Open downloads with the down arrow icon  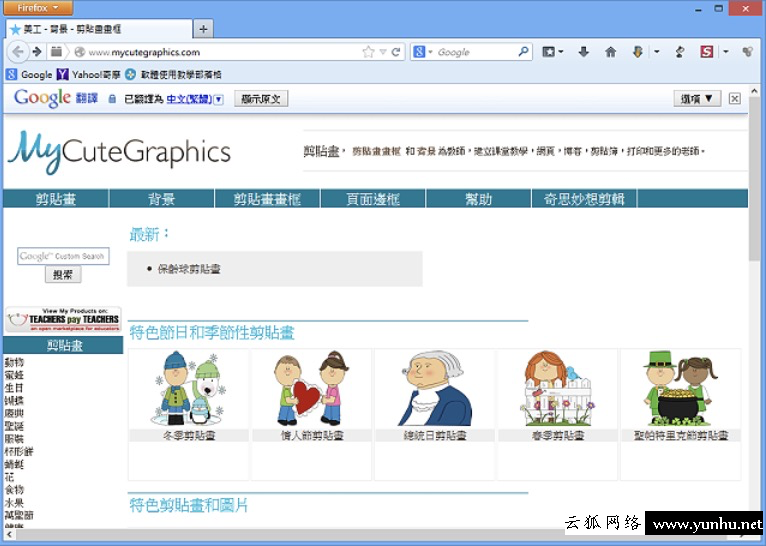(583, 52)
